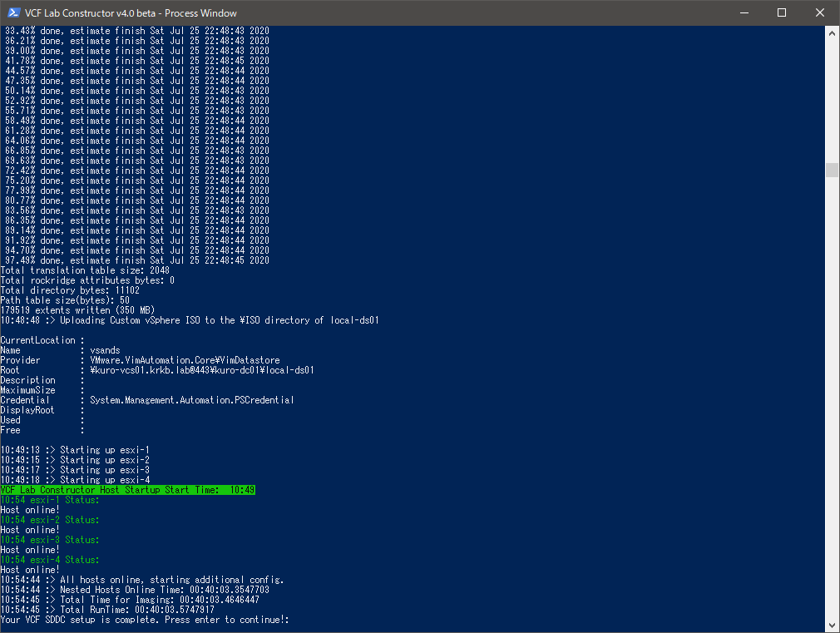Click the 'All hosts online' log line
The width and height of the screenshot is (840, 633).
point(142,580)
